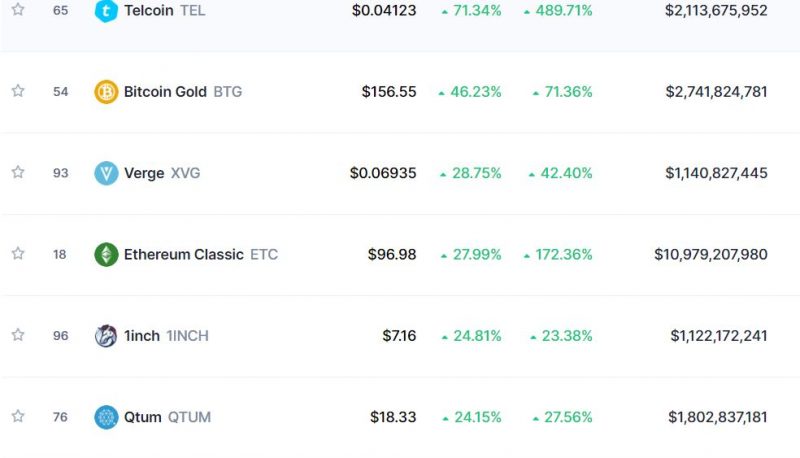
Task: Click the Verge XVG logo icon
Action: (106, 173)
